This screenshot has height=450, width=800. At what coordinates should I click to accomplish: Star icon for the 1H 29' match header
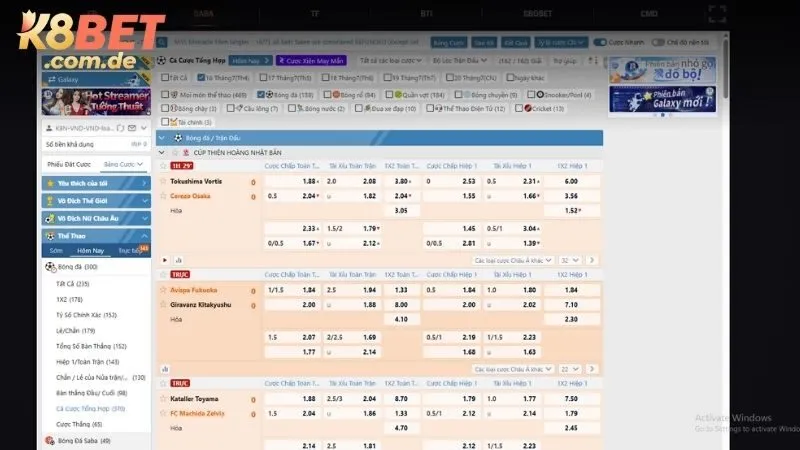pyautogui.click(x=163, y=166)
